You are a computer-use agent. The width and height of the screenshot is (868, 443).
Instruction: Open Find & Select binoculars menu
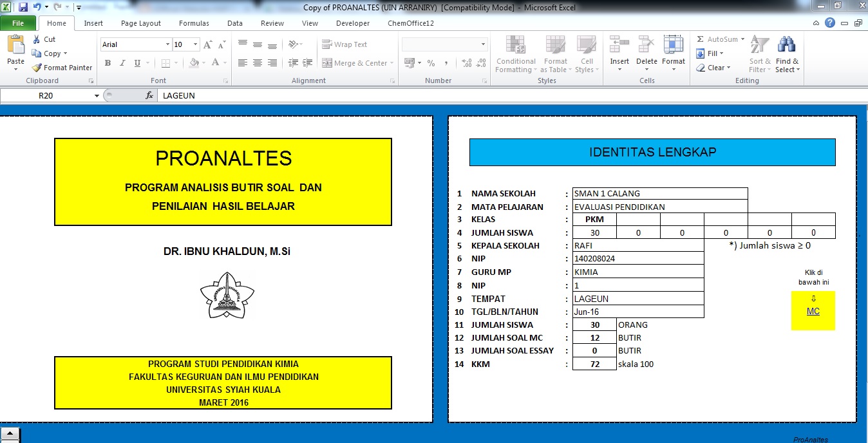(787, 54)
